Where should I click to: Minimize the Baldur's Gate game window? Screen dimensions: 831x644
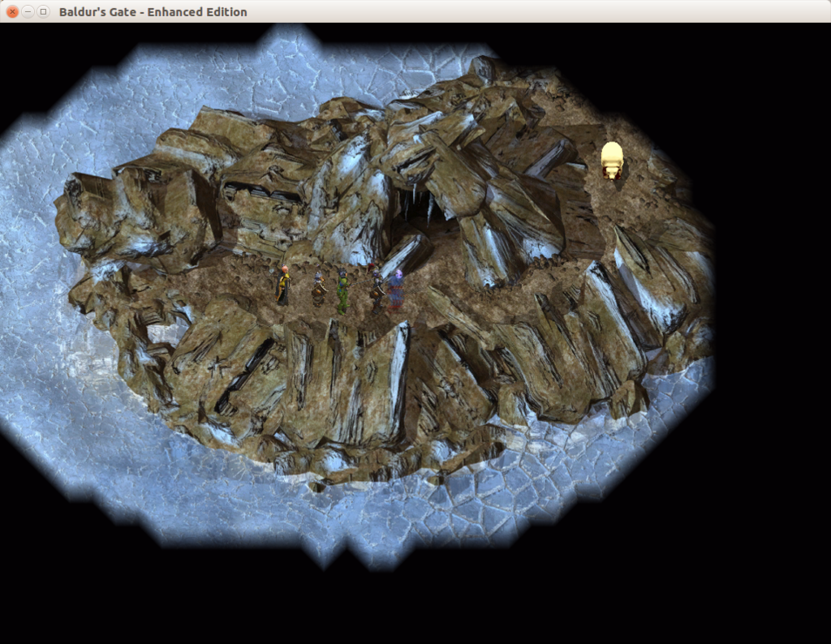[x=28, y=11]
